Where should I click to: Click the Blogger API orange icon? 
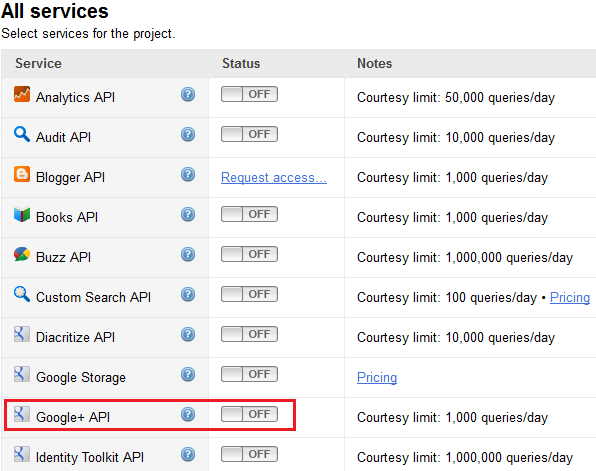(x=22, y=174)
